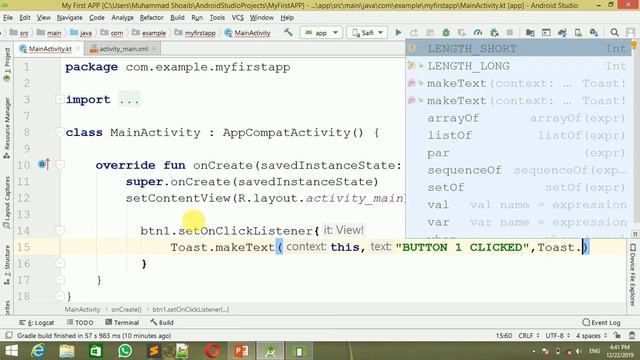Open the VCS menu
Screen dimensions: 640x360
coord(238,18)
